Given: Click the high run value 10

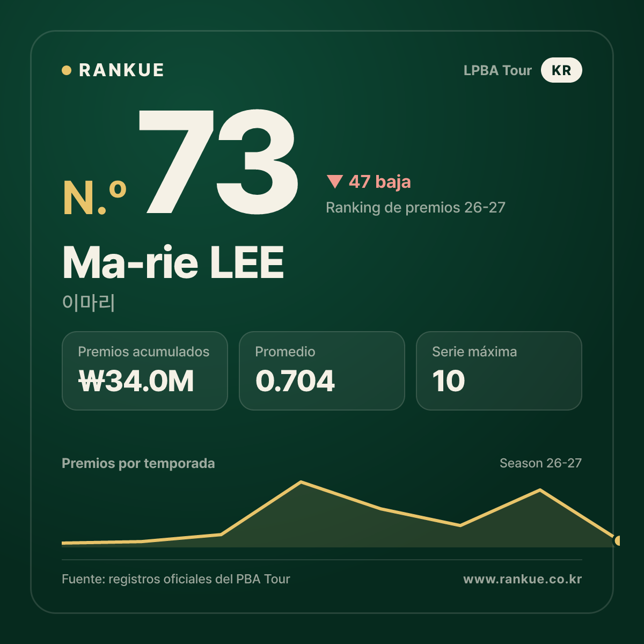Looking at the screenshot, I should tap(449, 381).
